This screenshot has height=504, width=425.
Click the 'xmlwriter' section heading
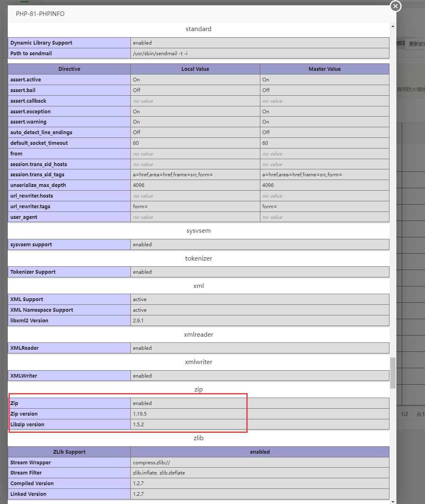[199, 362]
